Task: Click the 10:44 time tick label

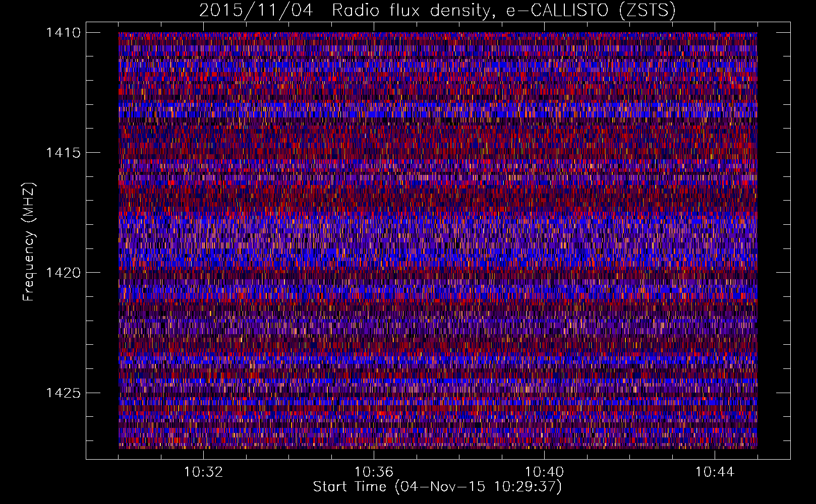Action: tap(715, 472)
